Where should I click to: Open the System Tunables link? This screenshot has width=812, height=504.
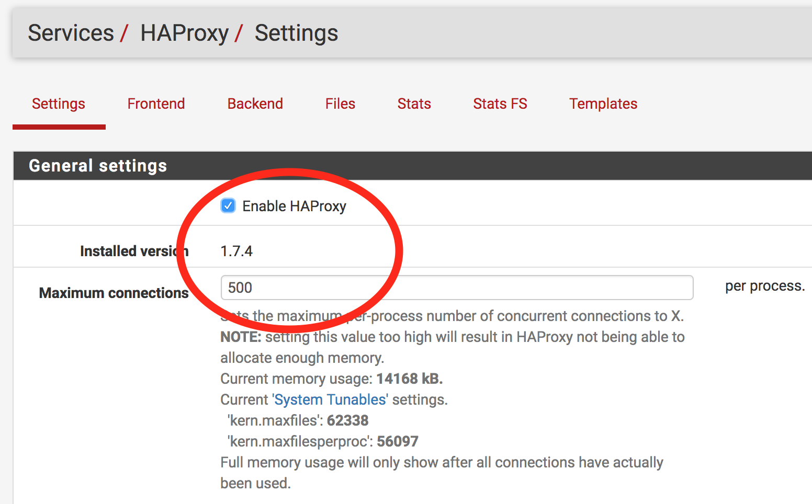[330, 399]
